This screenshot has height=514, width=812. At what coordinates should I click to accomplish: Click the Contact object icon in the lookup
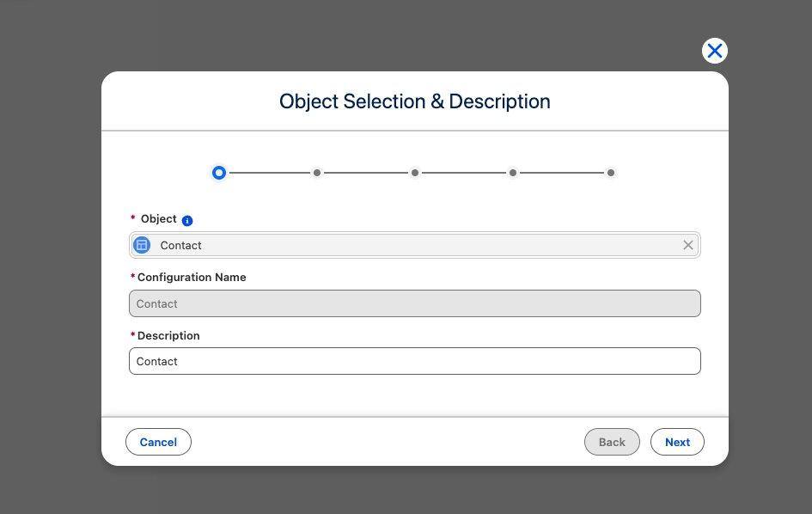142,245
